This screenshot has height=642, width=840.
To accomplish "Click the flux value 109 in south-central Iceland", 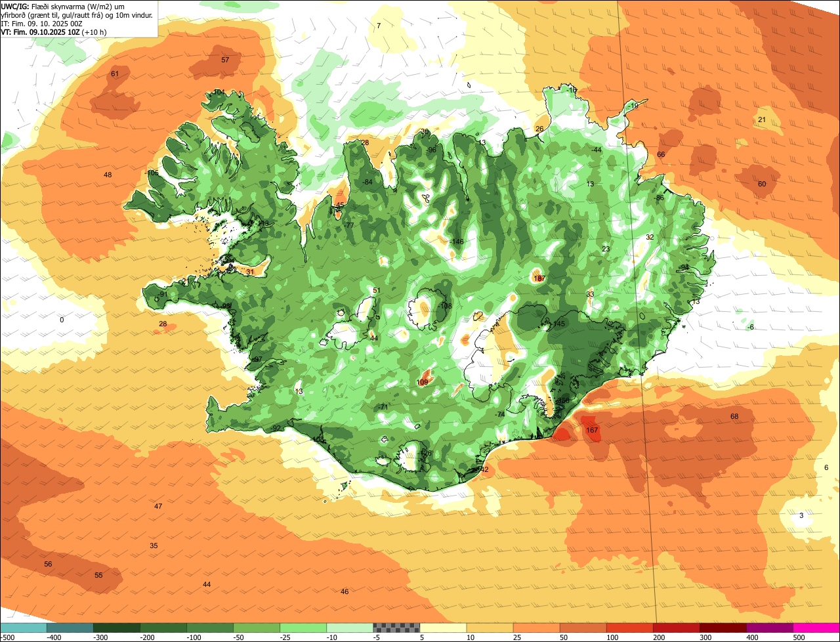I will pos(422,382).
